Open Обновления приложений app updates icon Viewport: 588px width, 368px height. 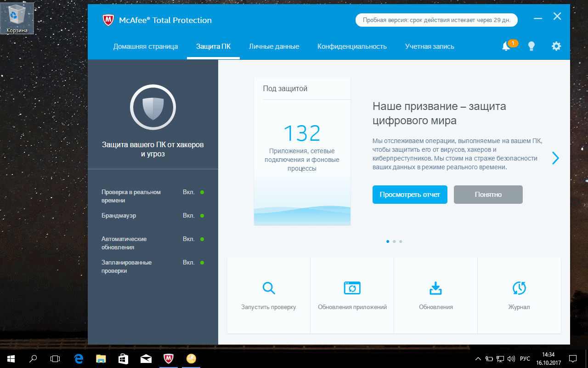tap(352, 287)
